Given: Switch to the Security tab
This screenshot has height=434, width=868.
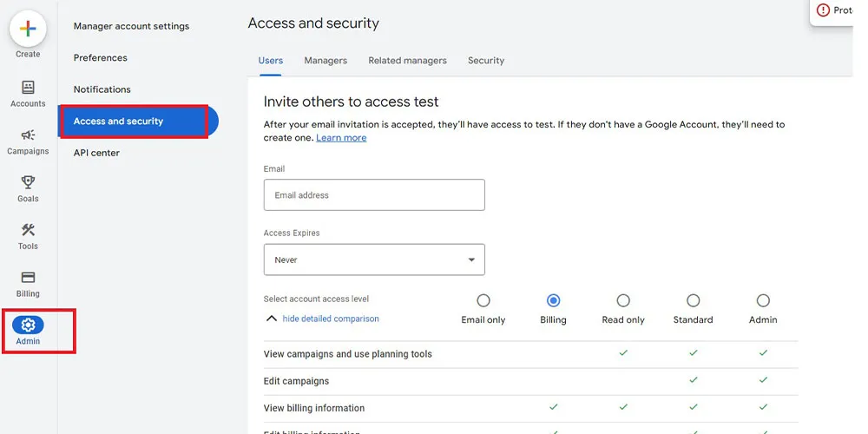Looking at the screenshot, I should pyautogui.click(x=486, y=61).
